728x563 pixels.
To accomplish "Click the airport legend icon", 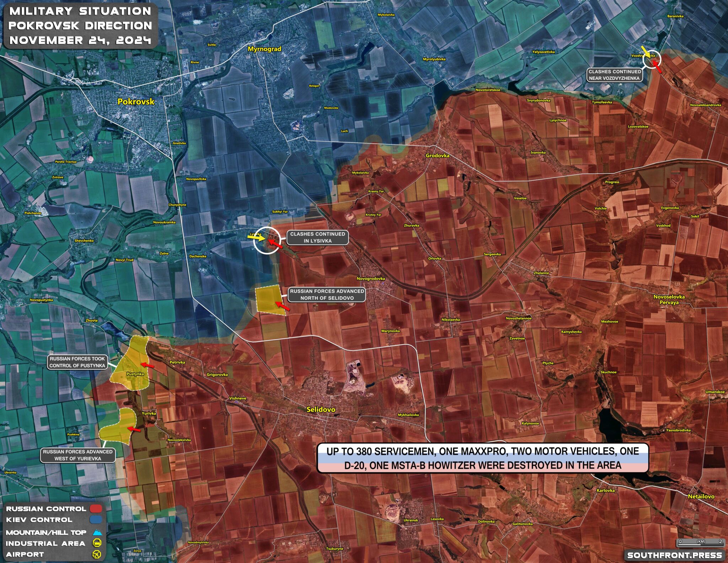I will click(x=97, y=554).
